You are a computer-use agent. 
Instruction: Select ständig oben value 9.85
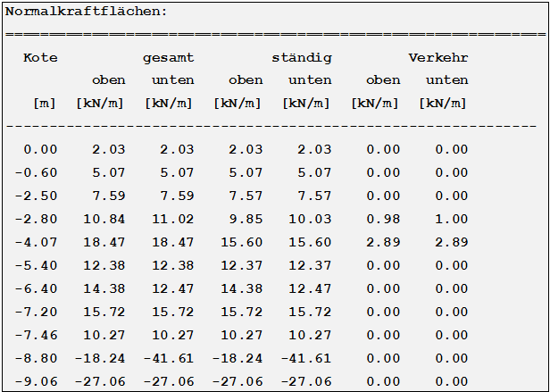[246, 219]
